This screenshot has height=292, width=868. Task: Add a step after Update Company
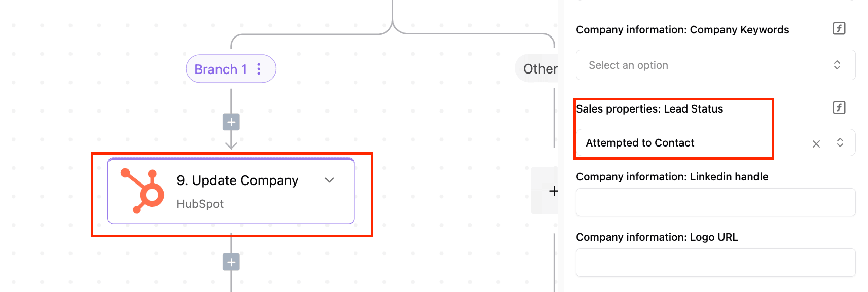pos(231,262)
